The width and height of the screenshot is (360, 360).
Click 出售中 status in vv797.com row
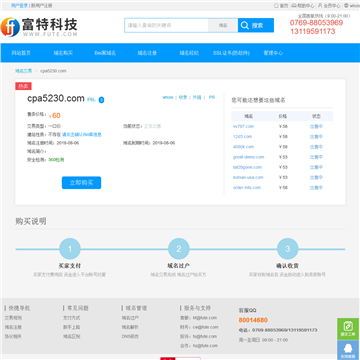point(316,127)
